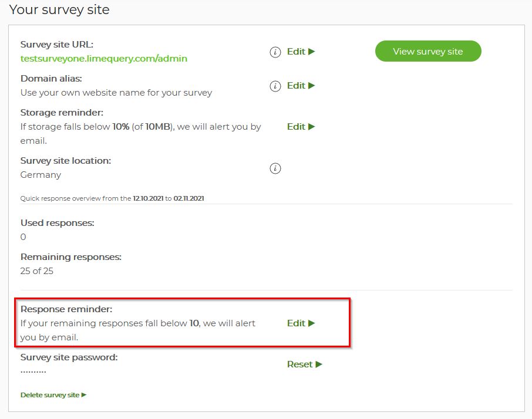Click the info icon beside Survey site location
This screenshot has height=419, width=532.
point(275,168)
